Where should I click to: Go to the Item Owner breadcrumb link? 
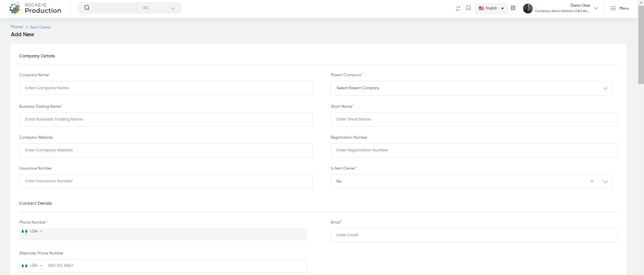pyautogui.click(x=41, y=27)
